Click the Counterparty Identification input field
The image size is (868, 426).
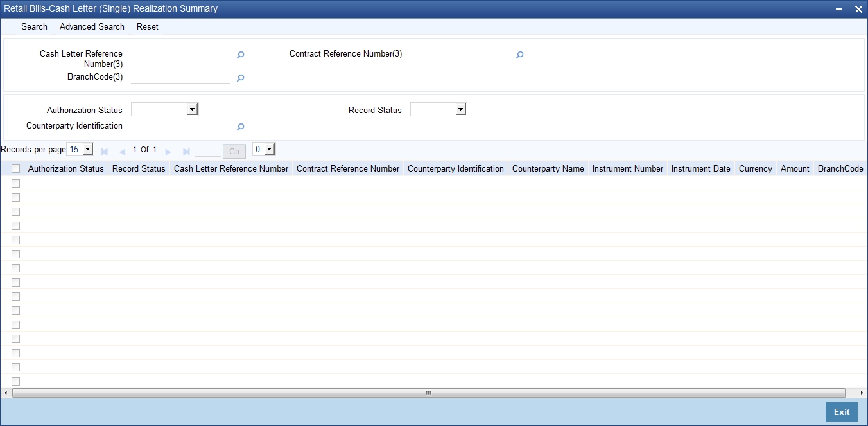pos(180,127)
